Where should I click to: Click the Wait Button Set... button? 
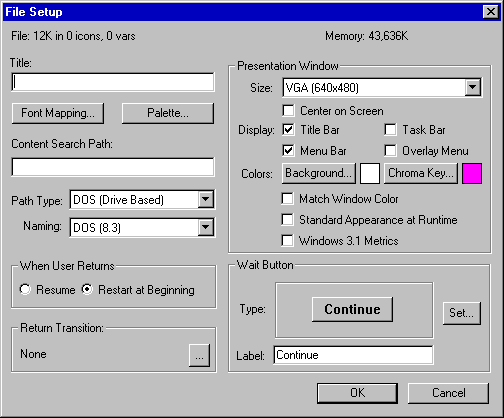[x=462, y=313]
